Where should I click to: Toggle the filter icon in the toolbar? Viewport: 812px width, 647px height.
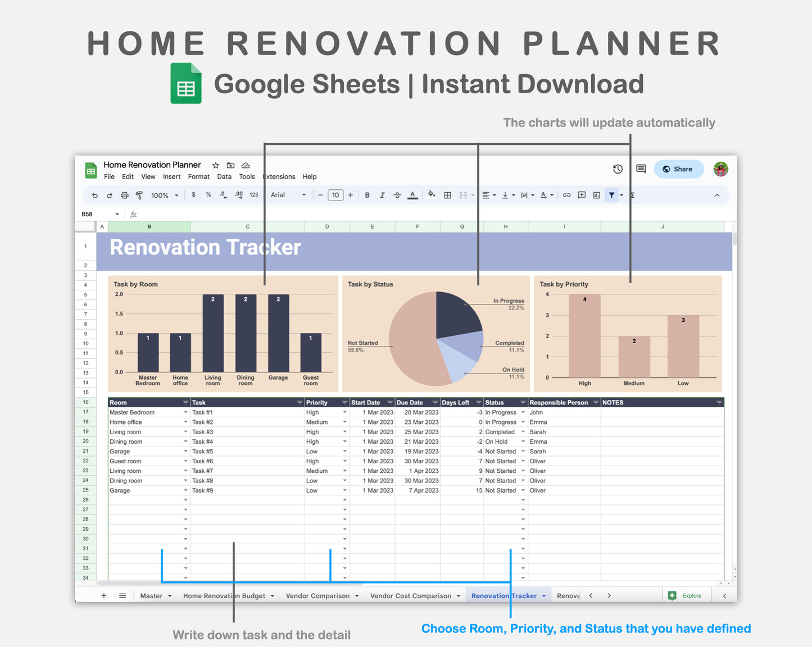click(611, 195)
